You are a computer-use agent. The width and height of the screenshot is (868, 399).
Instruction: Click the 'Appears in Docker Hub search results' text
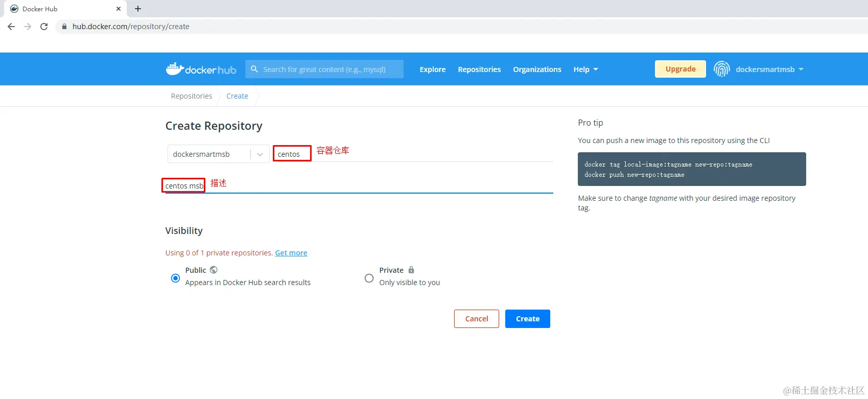click(248, 283)
